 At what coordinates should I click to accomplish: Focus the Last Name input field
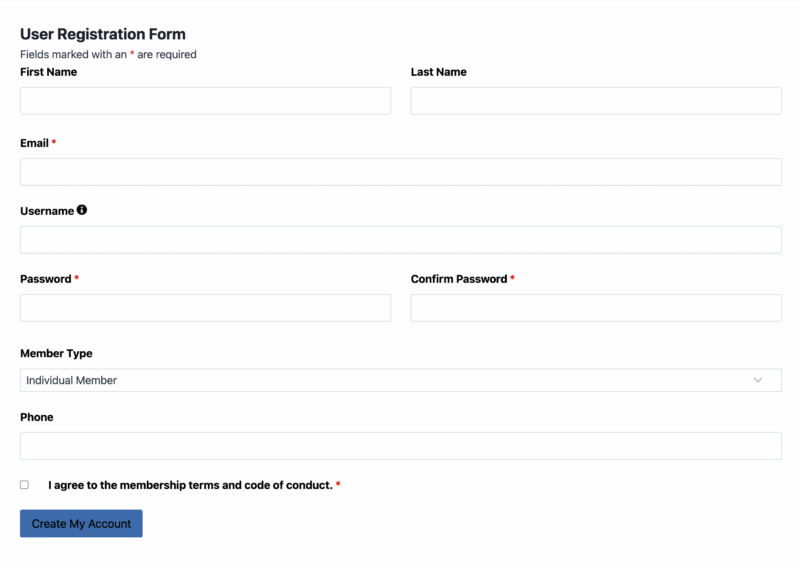(x=596, y=101)
